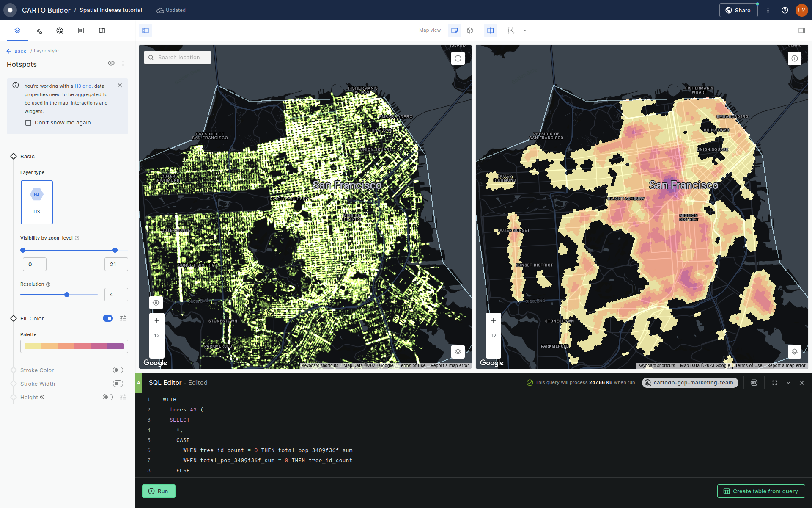Click Create table from query button
Image resolution: width=812 pixels, height=508 pixels.
(x=761, y=491)
